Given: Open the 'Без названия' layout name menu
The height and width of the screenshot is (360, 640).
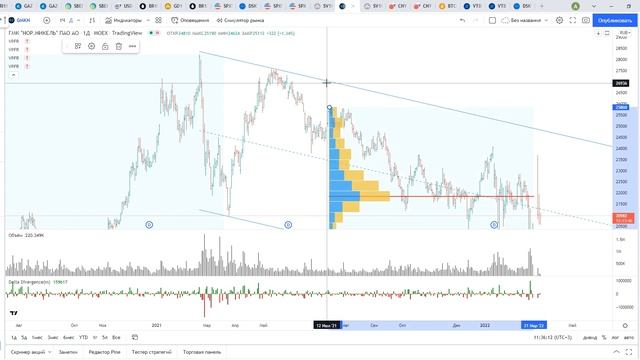Looking at the screenshot, I should pos(524,20).
